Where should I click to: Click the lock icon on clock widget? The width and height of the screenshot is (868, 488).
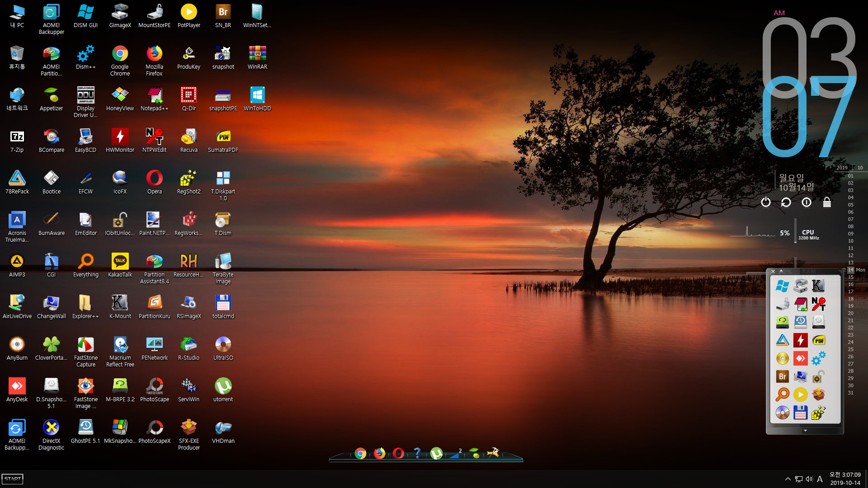click(x=827, y=202)
